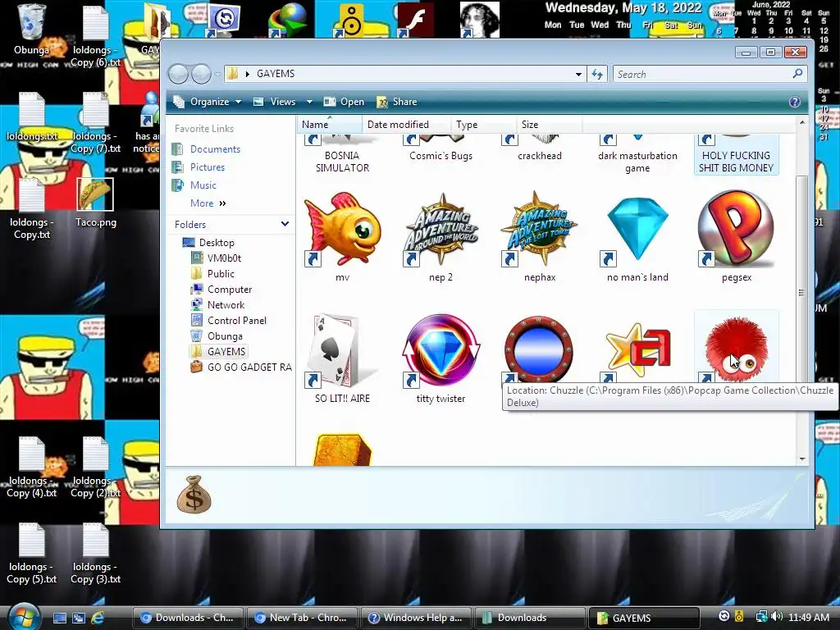Select the BOSNIA SIMULATOR shortcut
Screen dimensions: 840x630
click(x=342, y=162)
